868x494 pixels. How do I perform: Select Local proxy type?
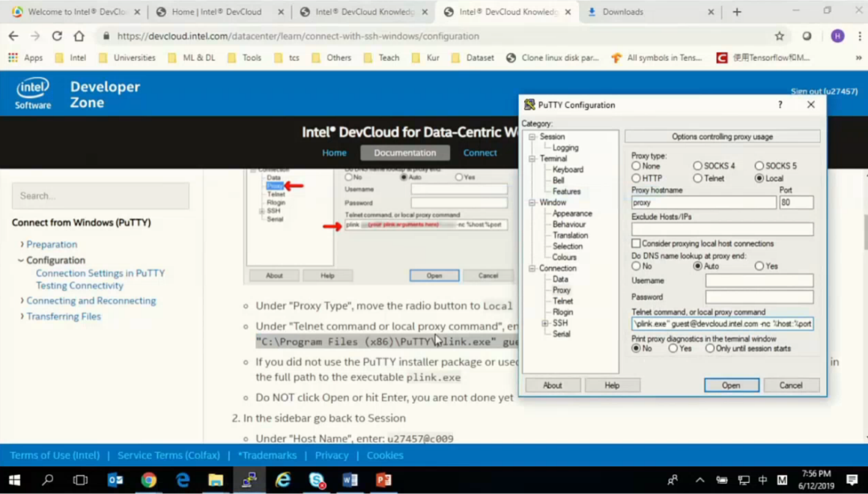[759, 178]
